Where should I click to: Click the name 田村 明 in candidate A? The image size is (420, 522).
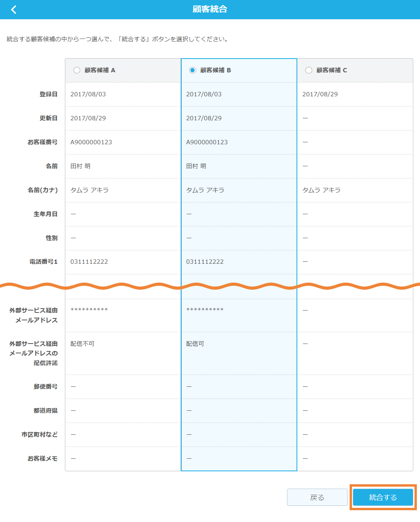(x=80, y=166)
